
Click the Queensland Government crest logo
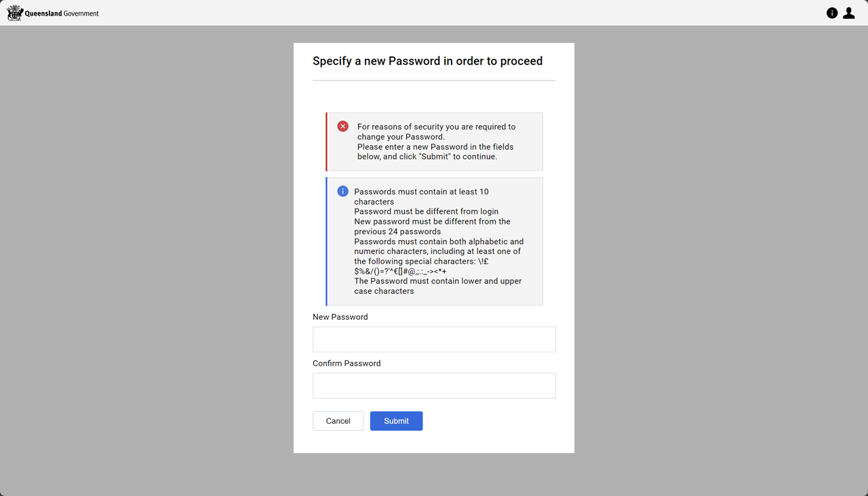(14, 13)
